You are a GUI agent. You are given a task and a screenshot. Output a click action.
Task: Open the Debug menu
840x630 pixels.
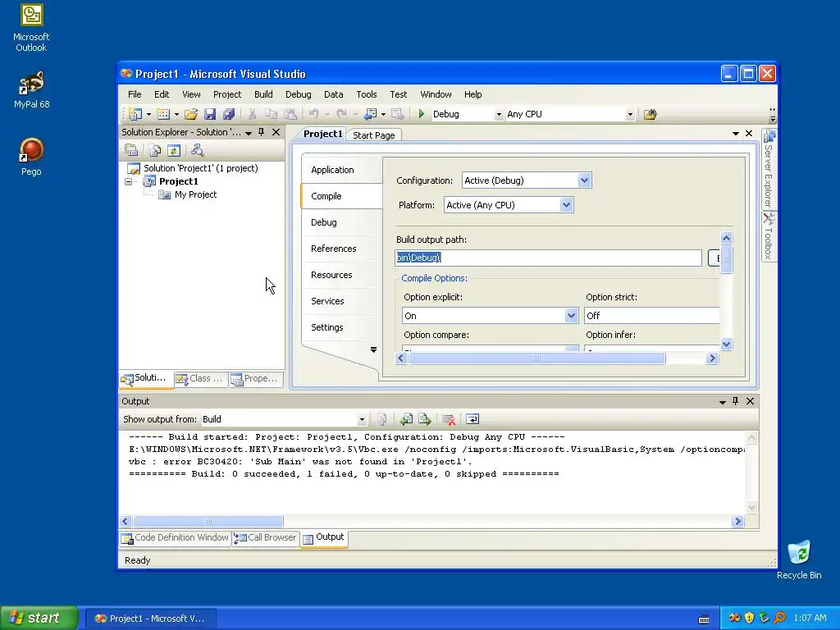(x=298, y=94)
